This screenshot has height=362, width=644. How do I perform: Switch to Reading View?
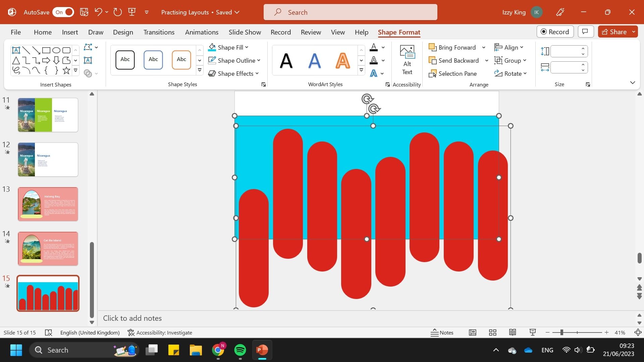click(x=513, y=333)
